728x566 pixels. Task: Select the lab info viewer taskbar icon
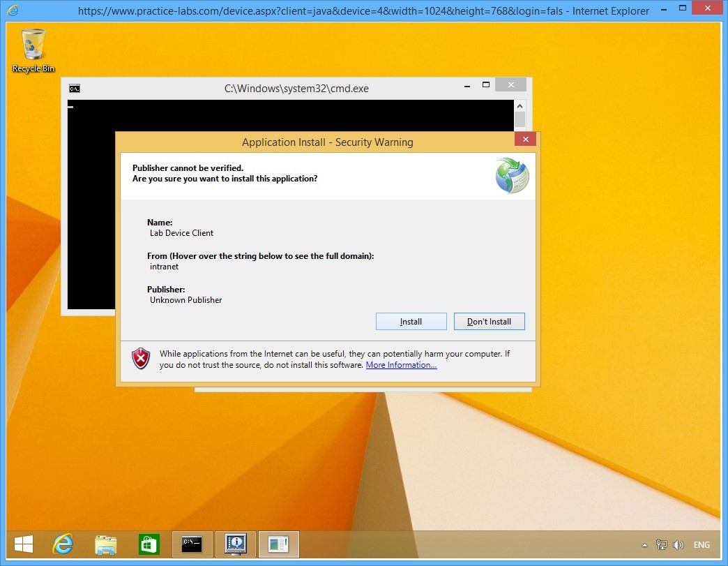click(x=235, y=544)
